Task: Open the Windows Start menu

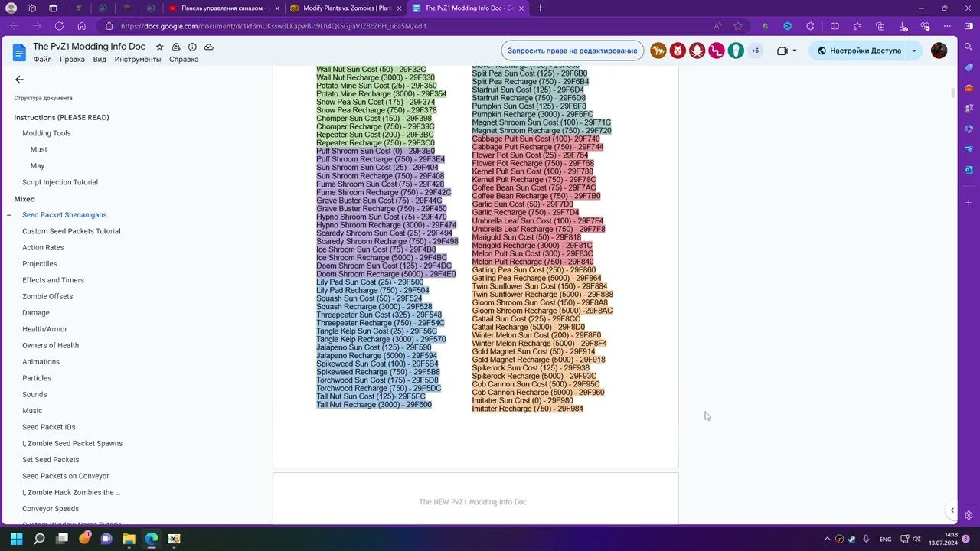Action: click(17, 539)
